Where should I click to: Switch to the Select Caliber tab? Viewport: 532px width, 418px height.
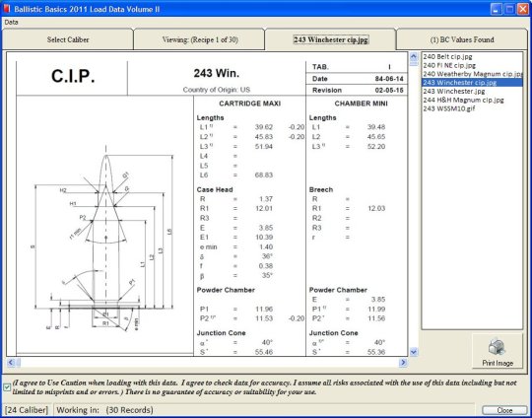(68, 39)
